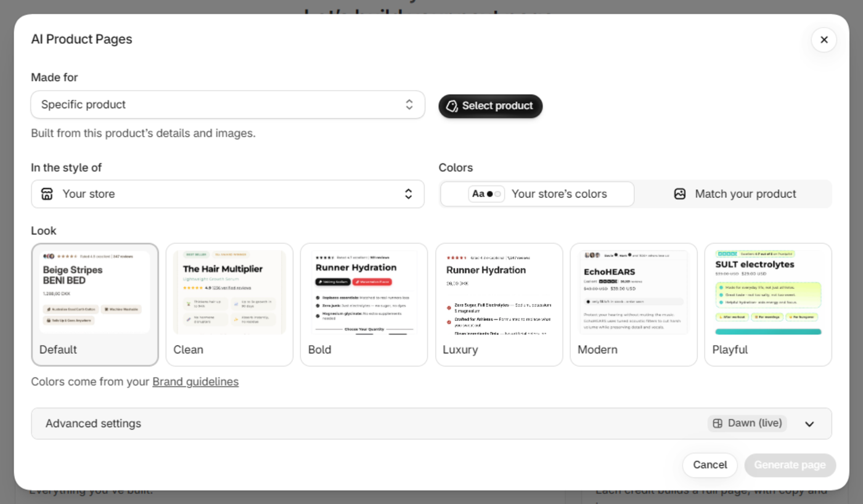Click the Select product button

coord(491,106)
